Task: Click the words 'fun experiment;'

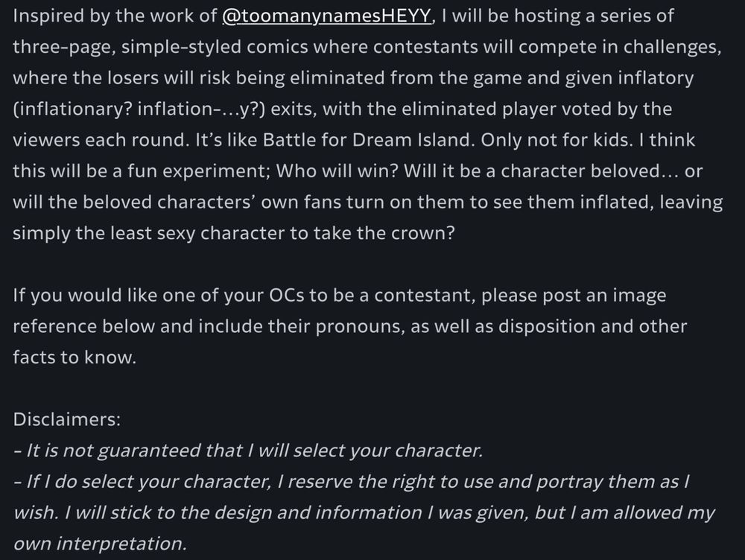Action: pyautogui.click(x=199, y=171)
